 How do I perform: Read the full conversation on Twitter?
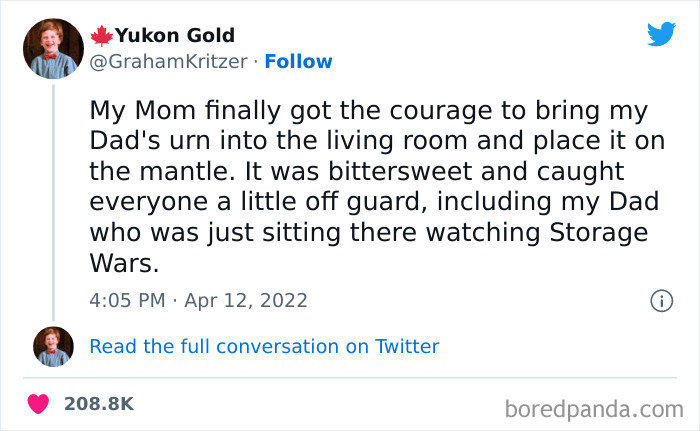(x=264, y=347)
